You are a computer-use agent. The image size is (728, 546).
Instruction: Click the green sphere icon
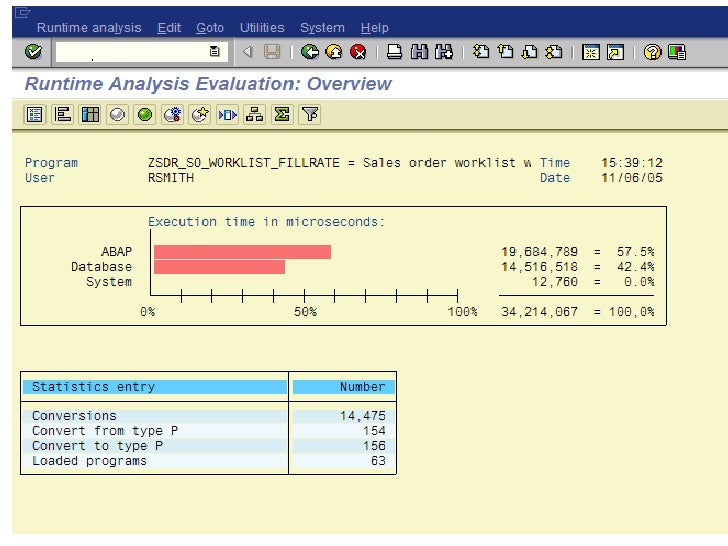145,114
